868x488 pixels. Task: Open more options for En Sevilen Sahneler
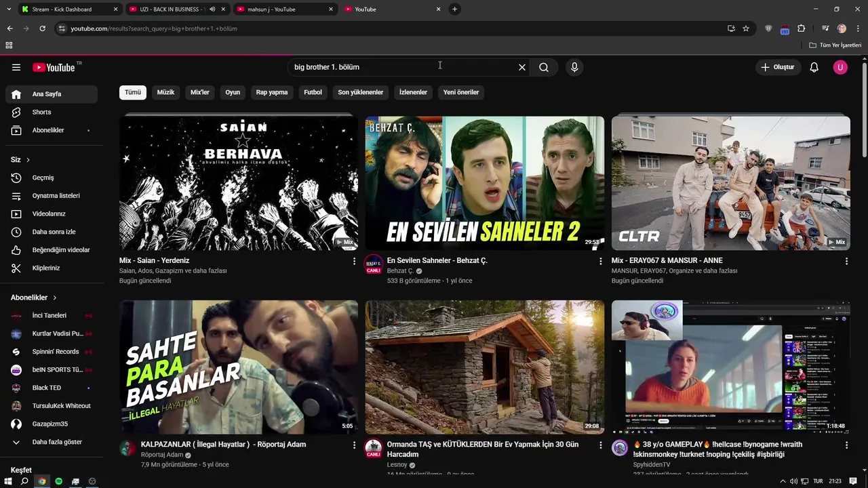pos(600,261)
